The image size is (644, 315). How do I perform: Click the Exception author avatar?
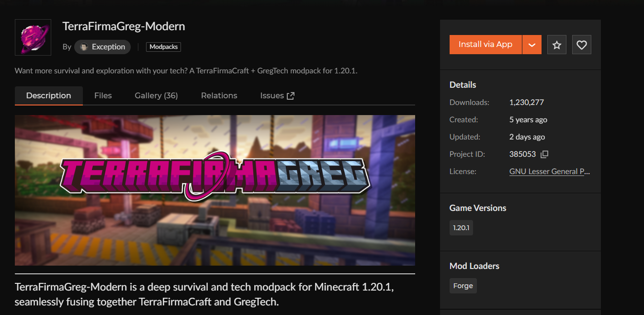tap(84, 47)
